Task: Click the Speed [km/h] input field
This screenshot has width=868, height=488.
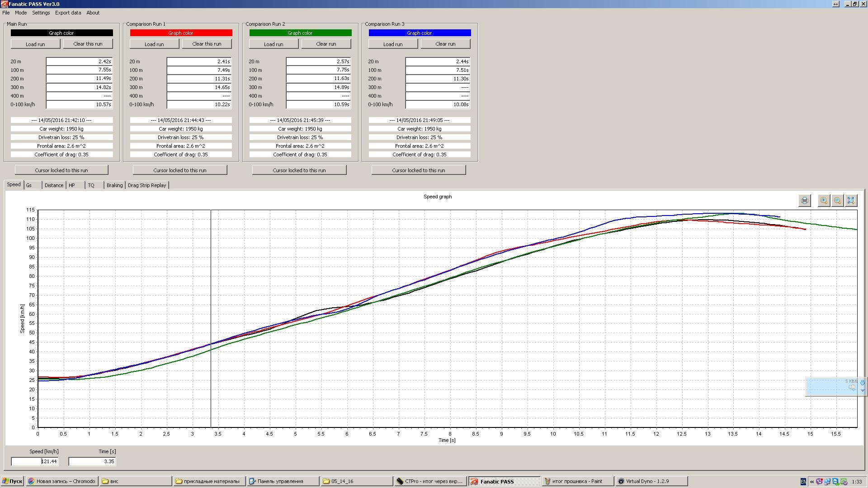Action: pyautogui.click(x=35, y=461)
